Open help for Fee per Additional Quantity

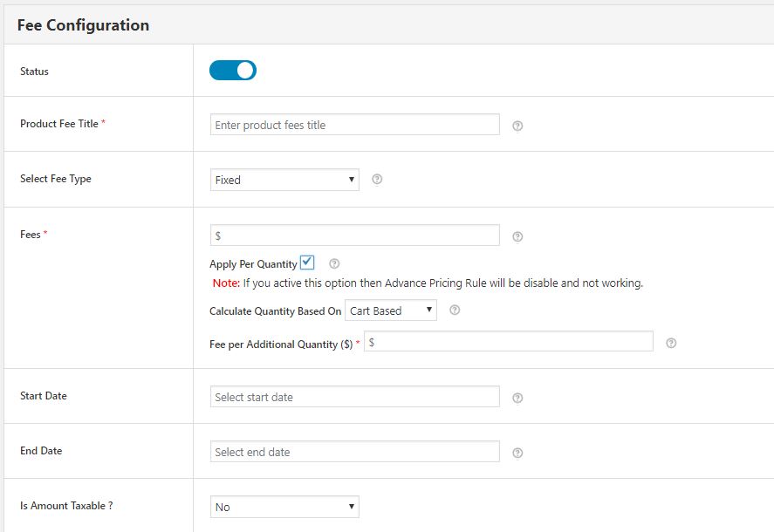click(671, 343)
